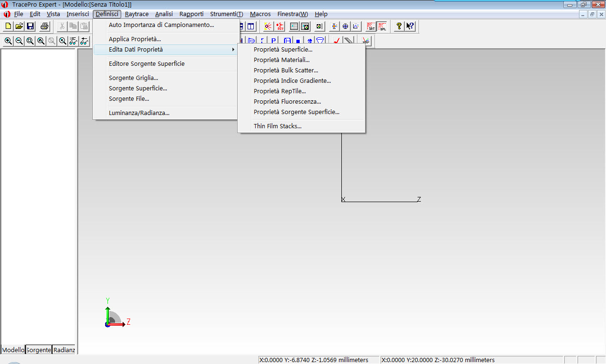Toggle the DPL display rays icon
Viewport: 606px width, 364px height.
382,26
